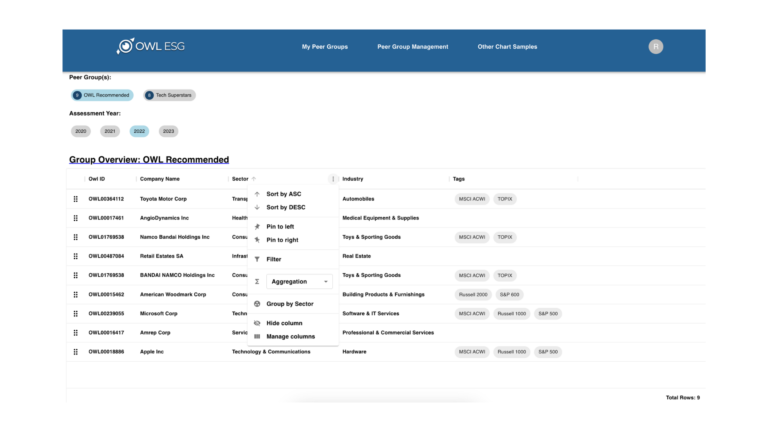Grab the drag handle for Toyota Motor Corp

tap(75, 199)
